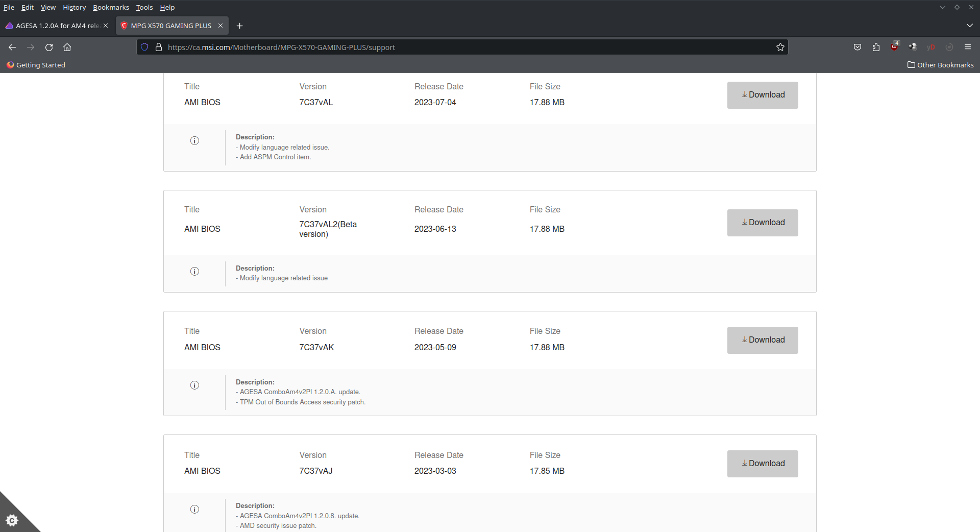Open the cookie settings gear corner icon
Viewport: 980px width, 532px height.
tap(12, 520)
